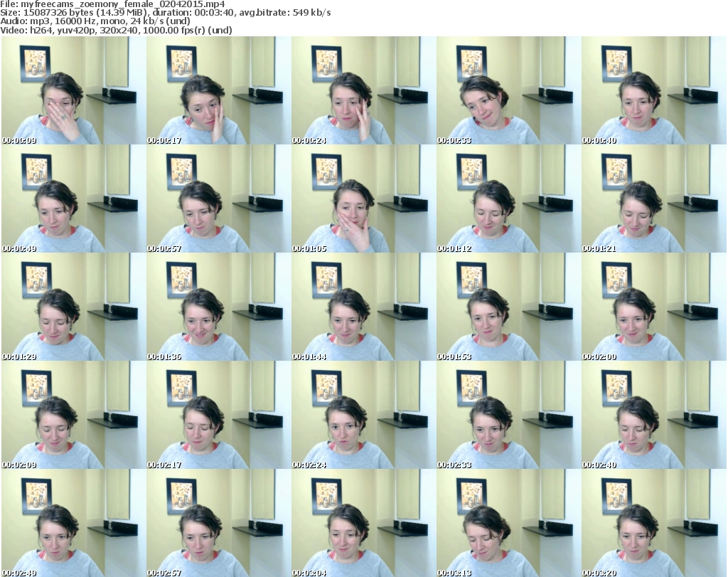Select the thumbnail timestamped 00:02:40
Viewport: 728px width, 577px height.
[654, 415]
